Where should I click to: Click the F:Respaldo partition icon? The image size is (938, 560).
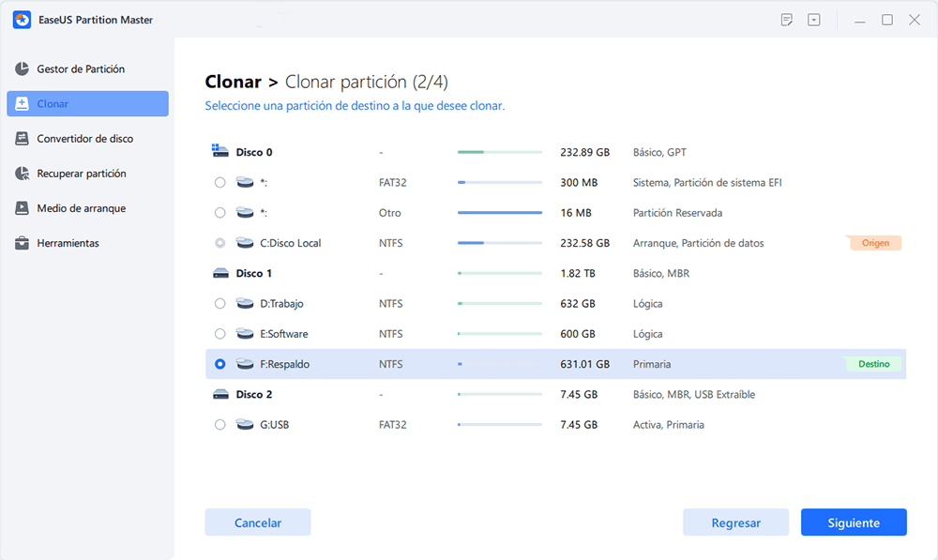[x=245, y=364]
